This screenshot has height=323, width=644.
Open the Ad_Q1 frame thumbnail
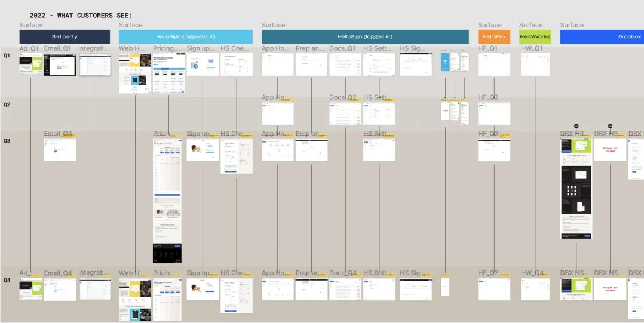point(31,64)
